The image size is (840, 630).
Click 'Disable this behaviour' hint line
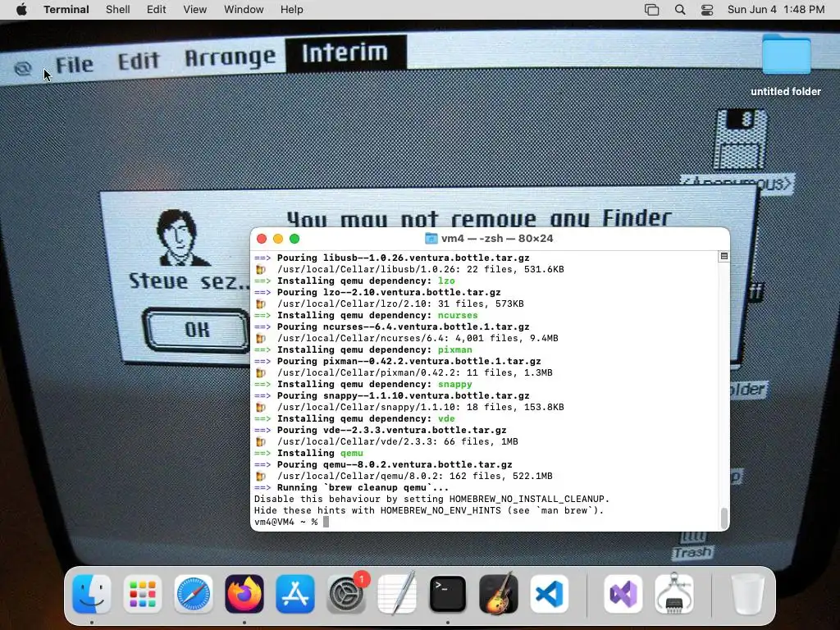pyautogui.click(x=431, y=500)
